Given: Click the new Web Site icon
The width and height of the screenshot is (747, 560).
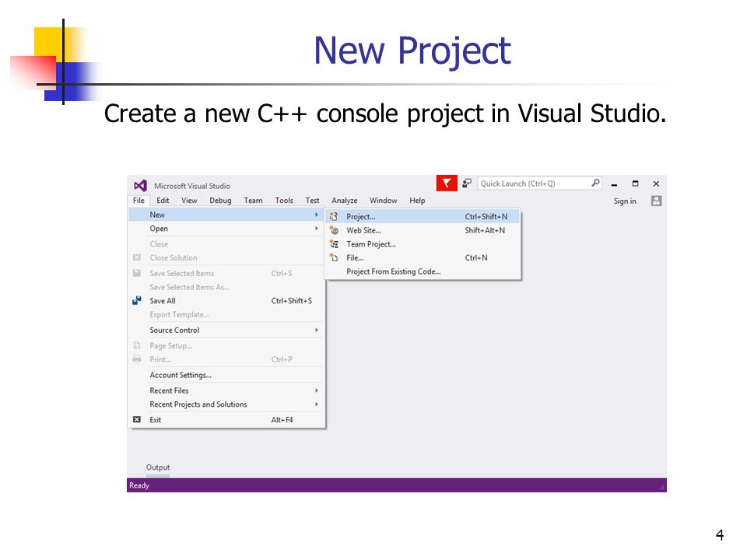Looking at the screenshot, I should click(334, 230).
